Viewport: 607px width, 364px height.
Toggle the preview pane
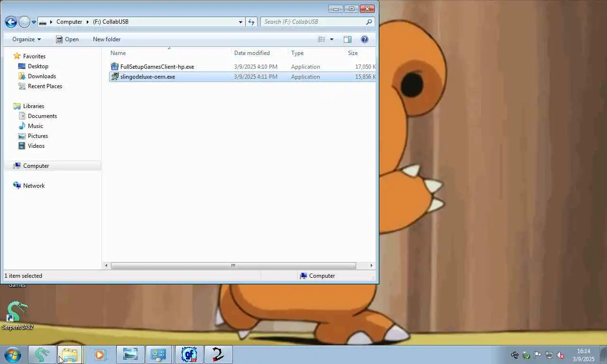[348, 39]
